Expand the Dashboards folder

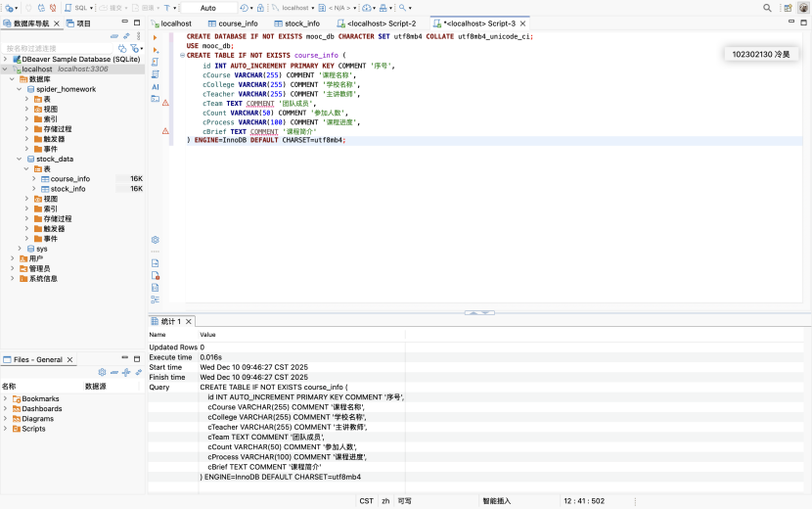point(5,408)
